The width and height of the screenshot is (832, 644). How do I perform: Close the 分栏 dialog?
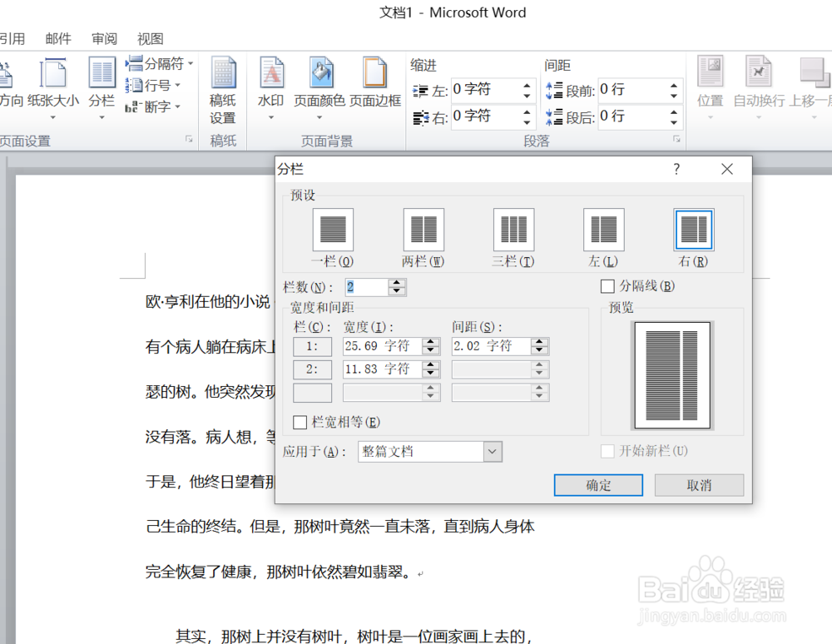727,169
